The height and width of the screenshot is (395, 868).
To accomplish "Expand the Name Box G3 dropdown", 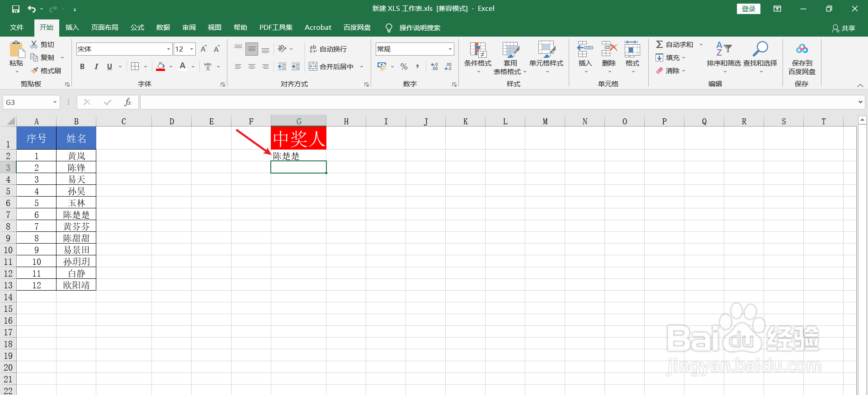I will (55, 102).
